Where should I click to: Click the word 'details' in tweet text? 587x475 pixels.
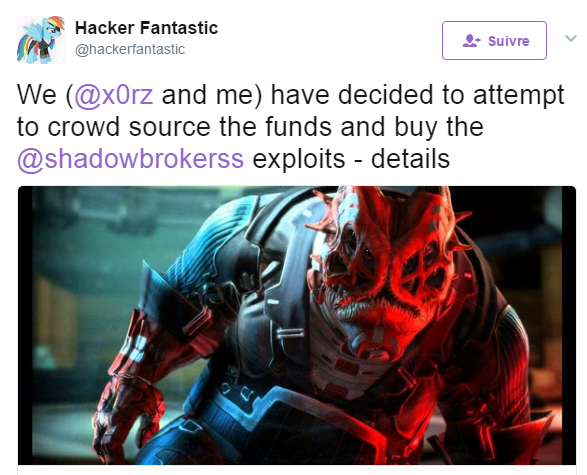point(410,159)
